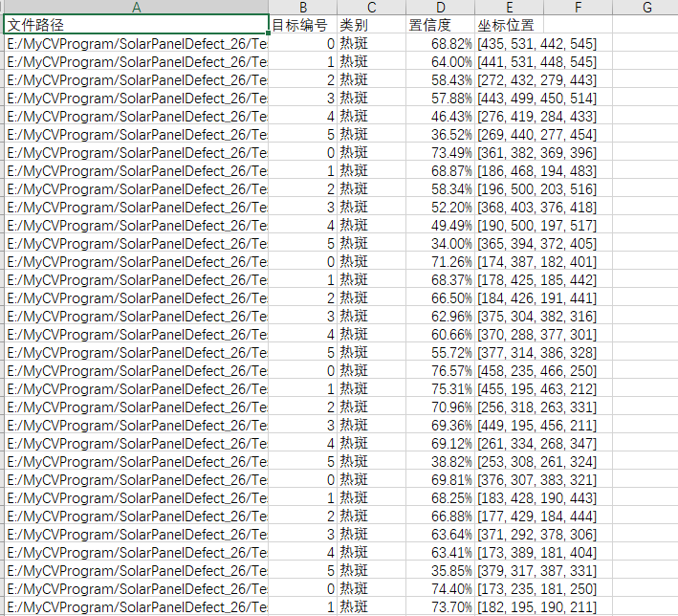Click coordinates cell [379, 317, 387, 331]

[x=536, y=570]
